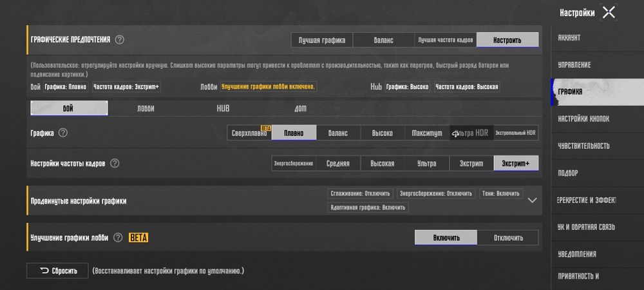Set frame rate to Экстрим
Screen dimensions: 644x290
tap(471, 163)
